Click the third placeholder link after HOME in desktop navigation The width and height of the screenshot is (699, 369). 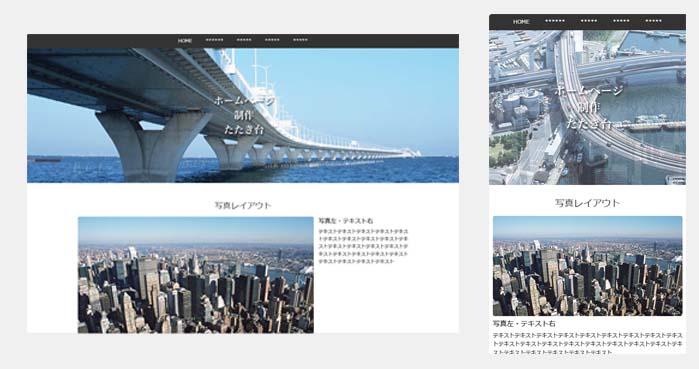tap(272, 40)
